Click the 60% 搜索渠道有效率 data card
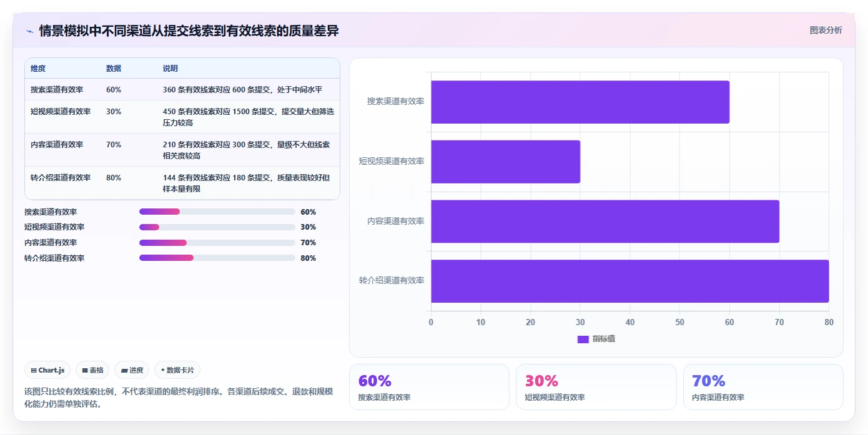Image resolution: width=868 pixels, height=435 pixels. click(429, 387)
